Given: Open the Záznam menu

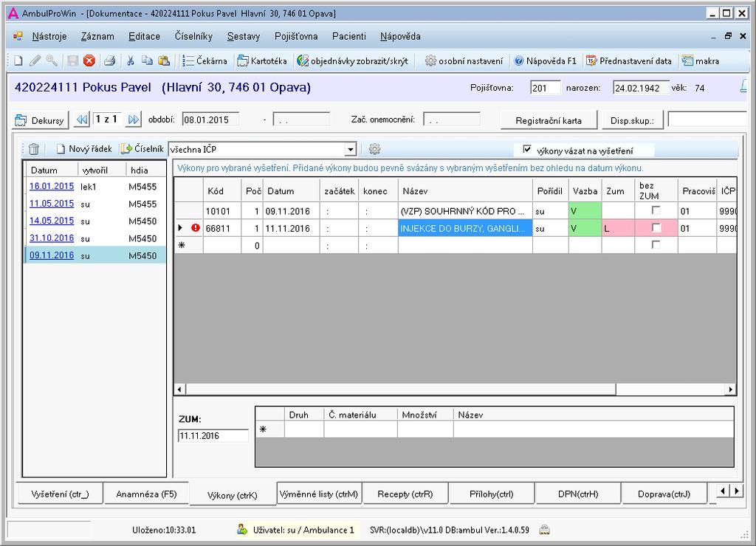Looking at the screenshot, I should click(x=97, y=36).
